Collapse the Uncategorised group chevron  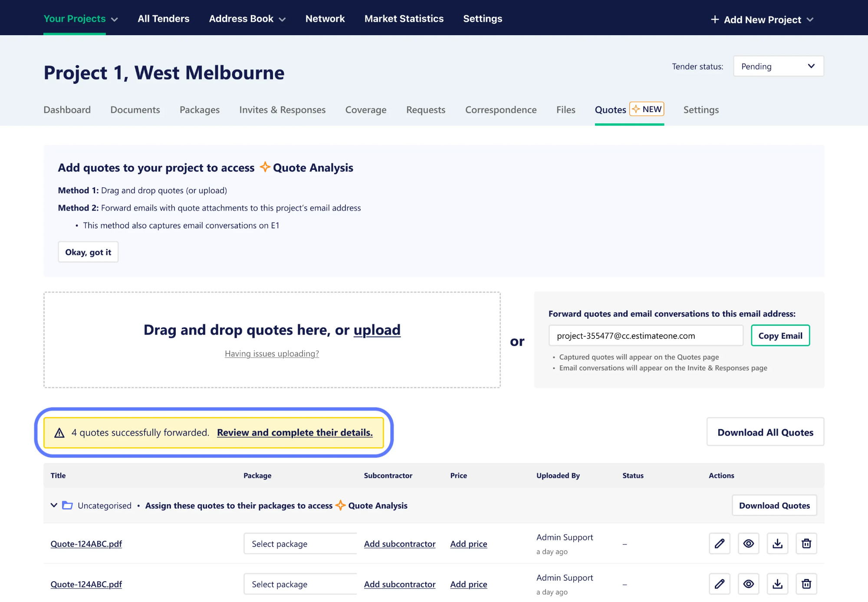[x=54, y=505]
